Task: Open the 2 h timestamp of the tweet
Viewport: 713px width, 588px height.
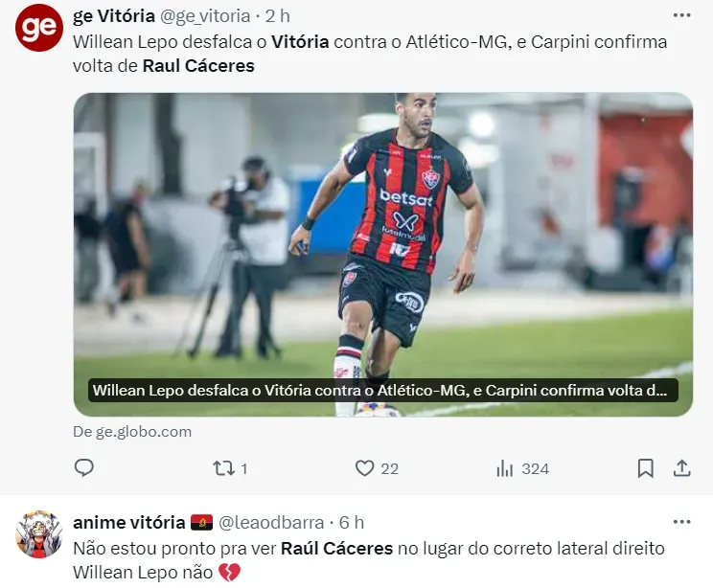Action: coord(277,16)
